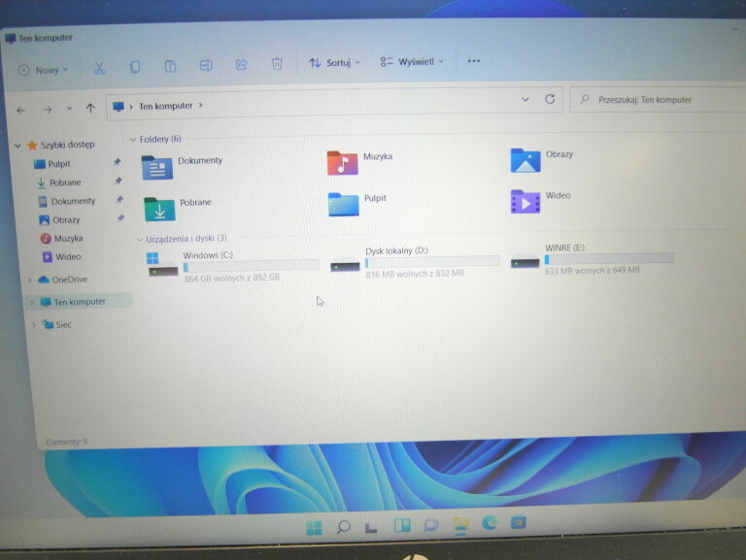Click the pin icon next to Pobrane
This screenshot has height=560, width=746.
pyautogui.click(x=119, y=181)
